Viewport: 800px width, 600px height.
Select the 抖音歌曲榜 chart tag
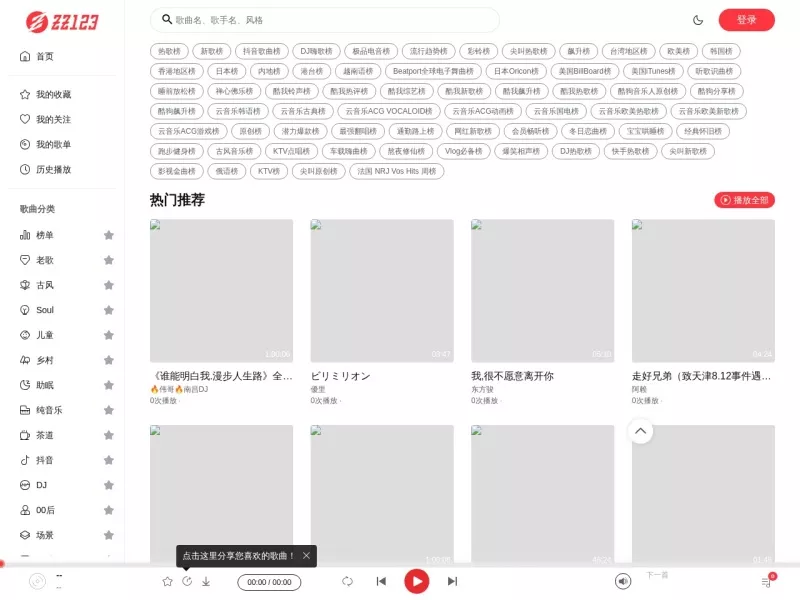(262, 52)
